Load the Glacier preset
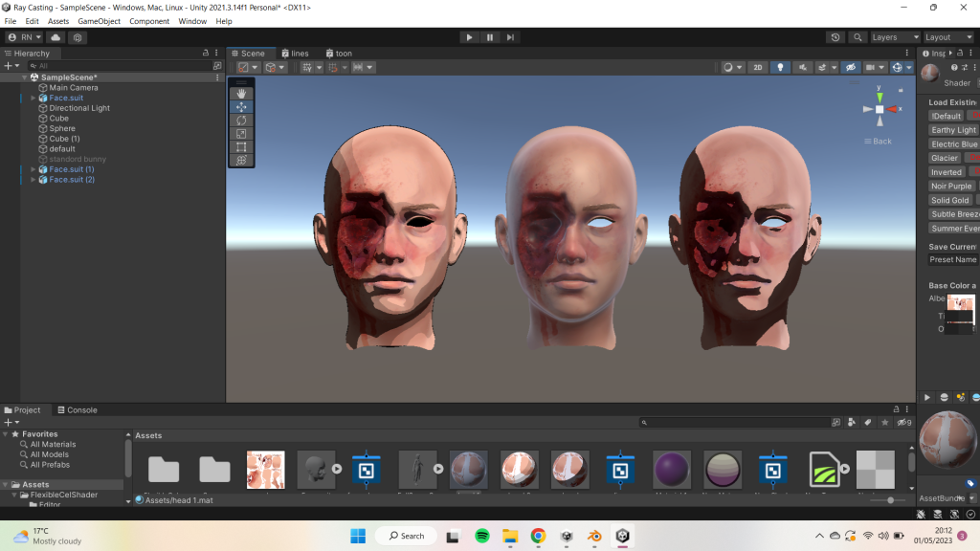Image resolution: width=980 pixels, height=551 pixels. [945, 158]
